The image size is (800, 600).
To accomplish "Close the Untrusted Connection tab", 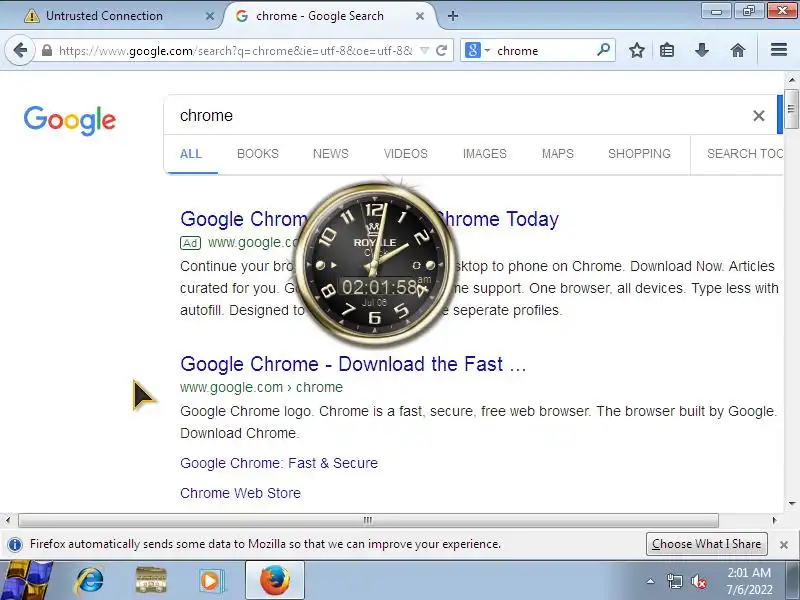I will point(209,16).
